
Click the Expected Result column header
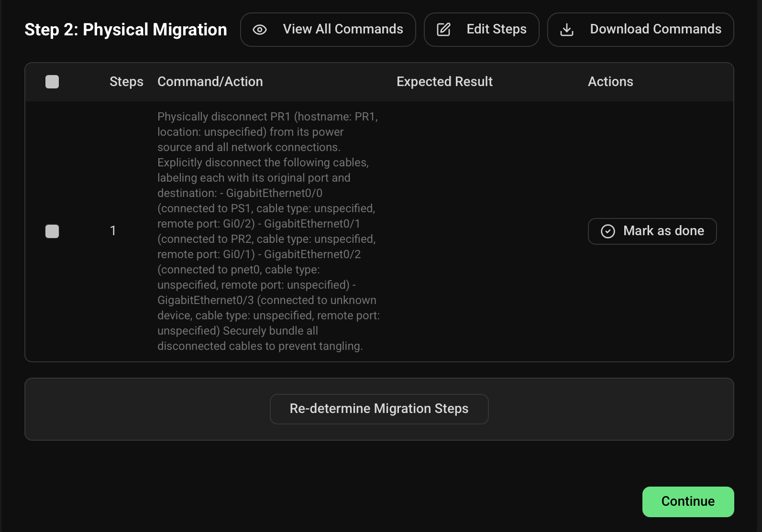coord(444,82)
